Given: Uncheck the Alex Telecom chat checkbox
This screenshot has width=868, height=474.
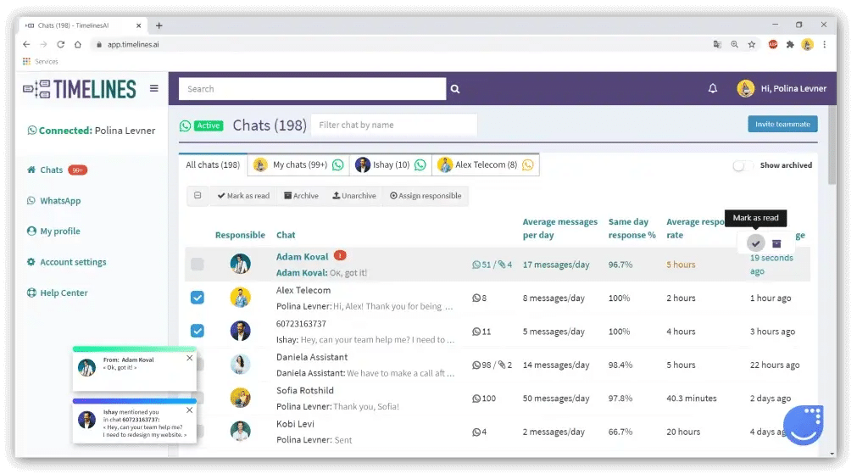Looking at the screenshot, I should pos(198,297).
